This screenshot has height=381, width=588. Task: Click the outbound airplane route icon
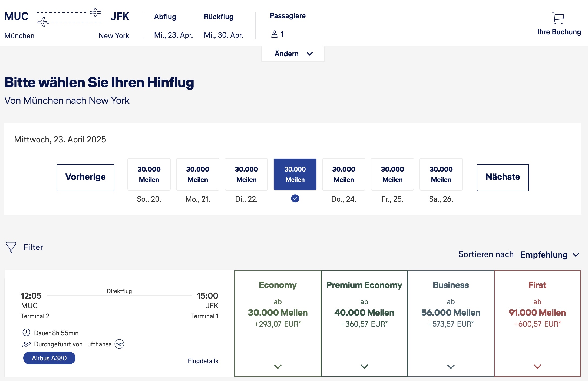click(x=95, y=12)
